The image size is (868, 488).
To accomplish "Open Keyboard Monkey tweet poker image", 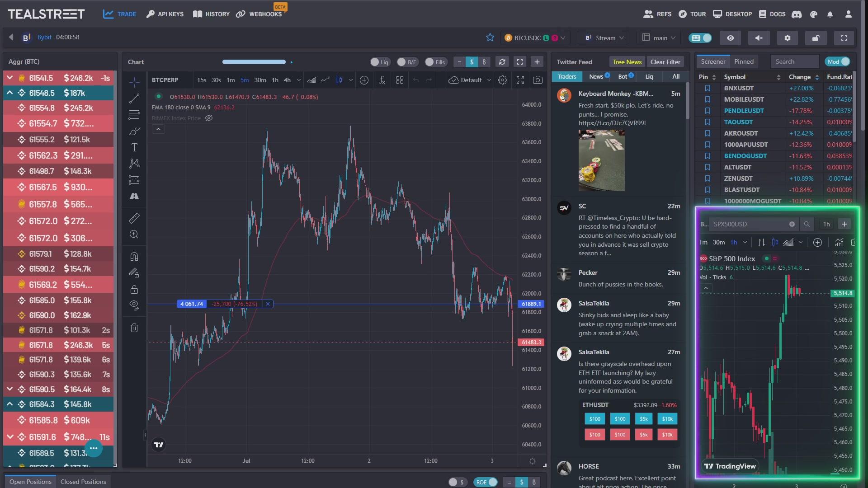I will pyautogui.click(x=601, y=160).
